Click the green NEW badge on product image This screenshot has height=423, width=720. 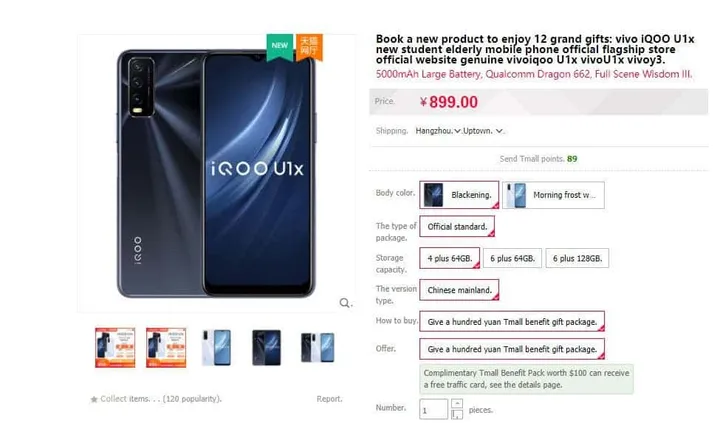[280, 46]
